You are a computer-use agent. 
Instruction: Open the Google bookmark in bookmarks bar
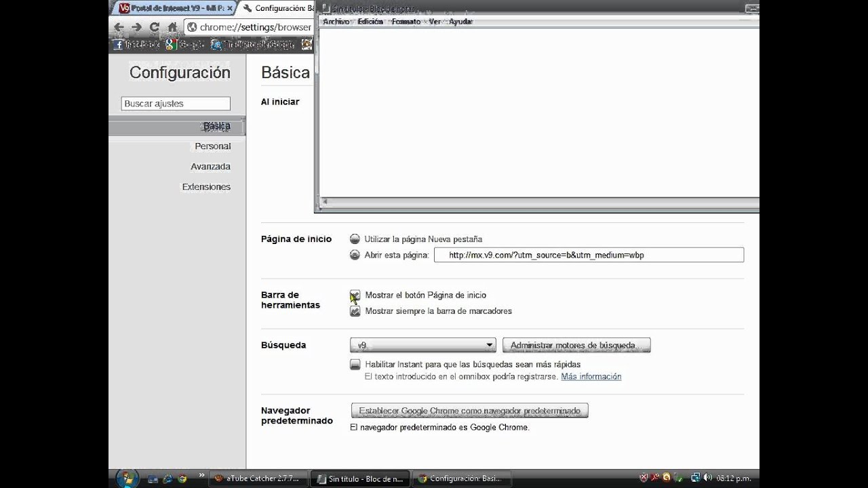186,45
